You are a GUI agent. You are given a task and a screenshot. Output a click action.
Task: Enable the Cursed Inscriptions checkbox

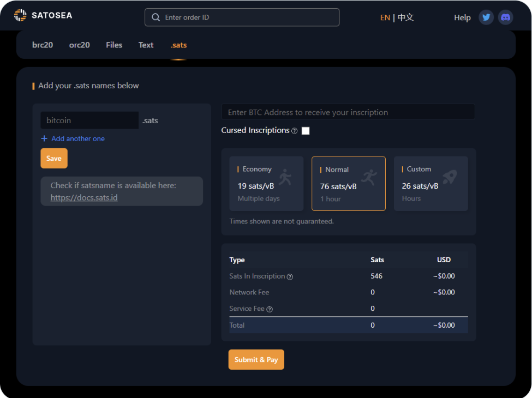306,131
